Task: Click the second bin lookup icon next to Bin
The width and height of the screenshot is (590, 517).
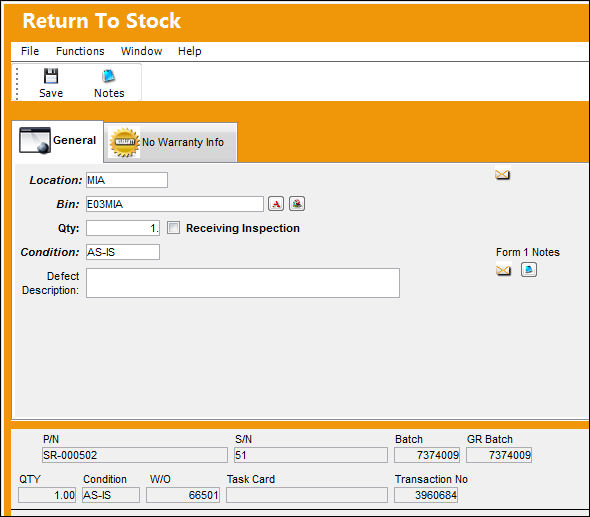Action: (x=297, y=204)
